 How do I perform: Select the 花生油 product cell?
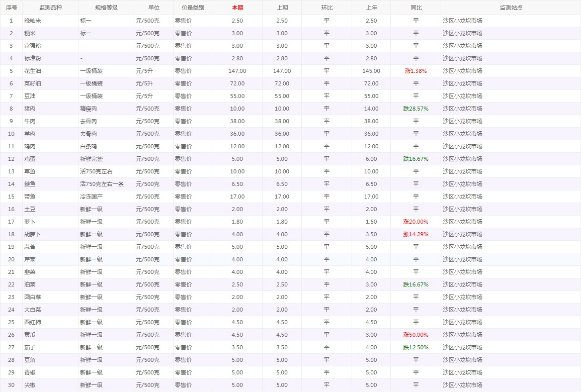(x=33, y=71)
